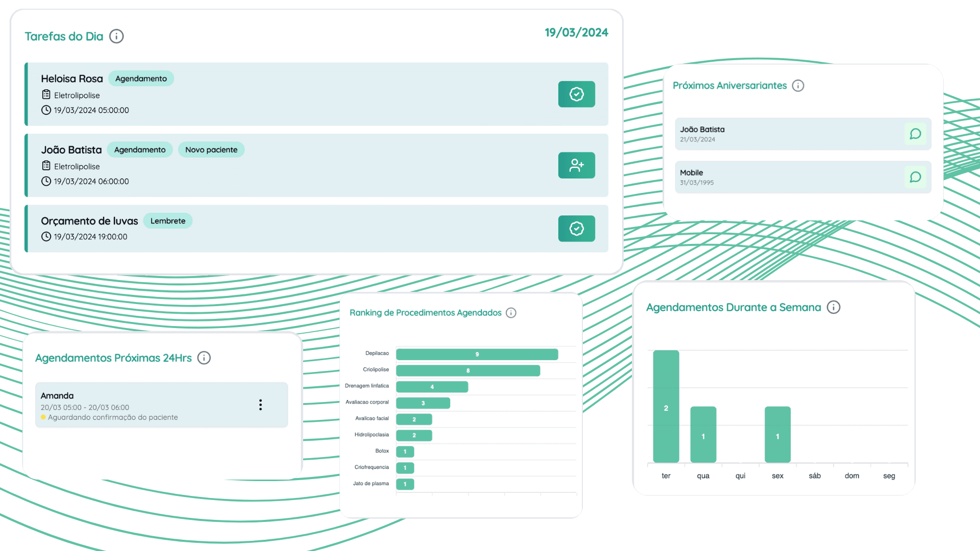
Task: Click the Avalicao facial bar
Action: click(x=414, y=419)
